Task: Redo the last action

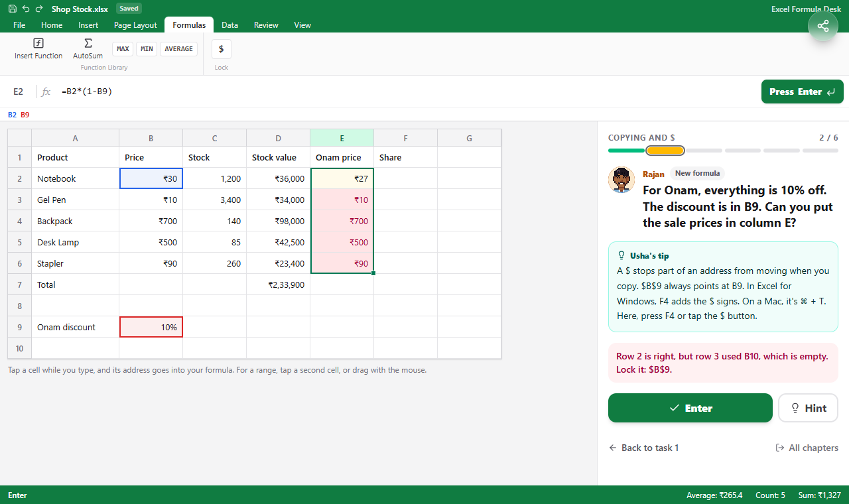Action: (x=39, y=9)
